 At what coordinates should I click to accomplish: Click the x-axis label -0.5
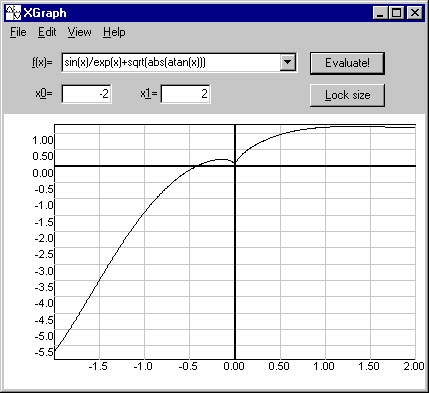click(188, 366)
